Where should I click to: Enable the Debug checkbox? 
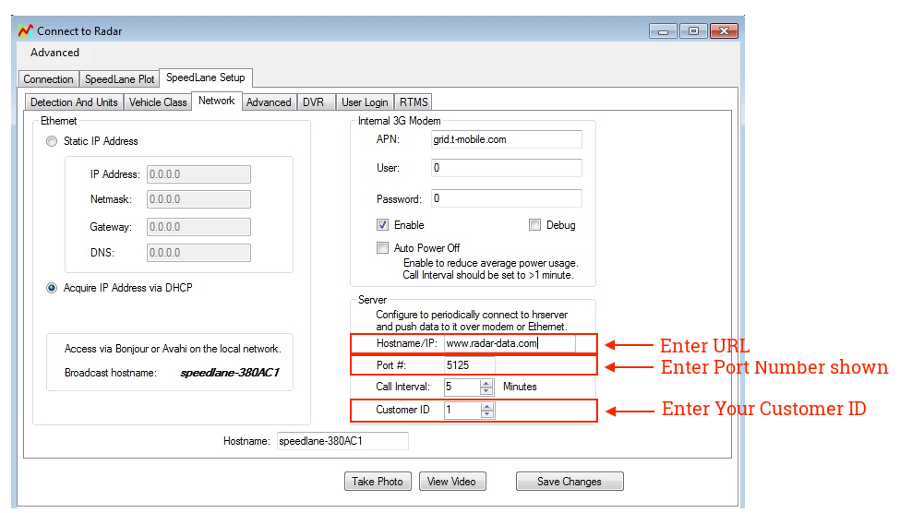pos(535,225)
